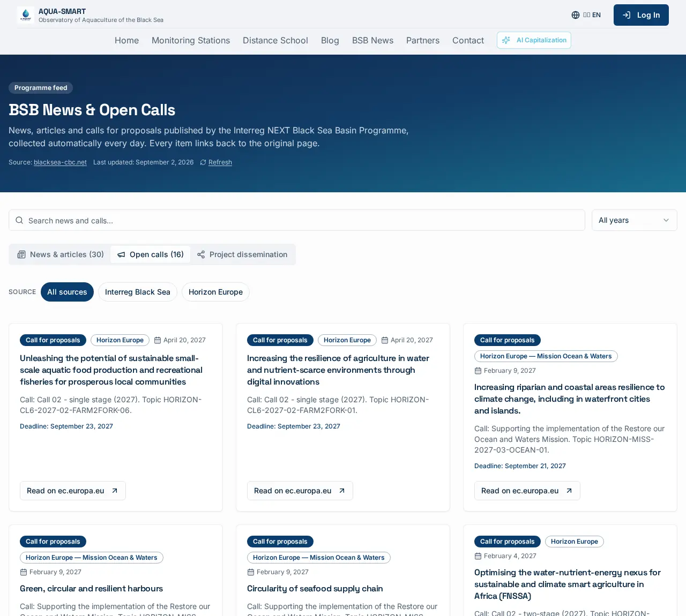This screenshot has height=616, width=686.
Task: Click the refresh arrows icon
Action: click(203, 162)
